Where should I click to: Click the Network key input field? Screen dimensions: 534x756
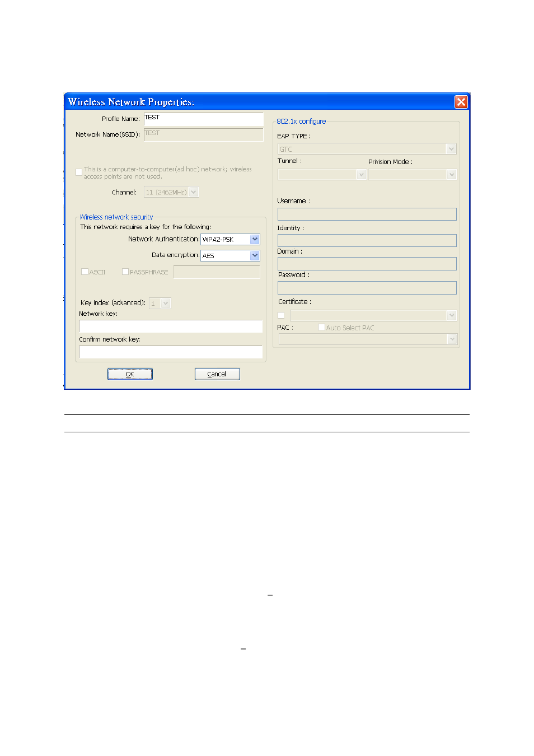(x=171, y=326)
